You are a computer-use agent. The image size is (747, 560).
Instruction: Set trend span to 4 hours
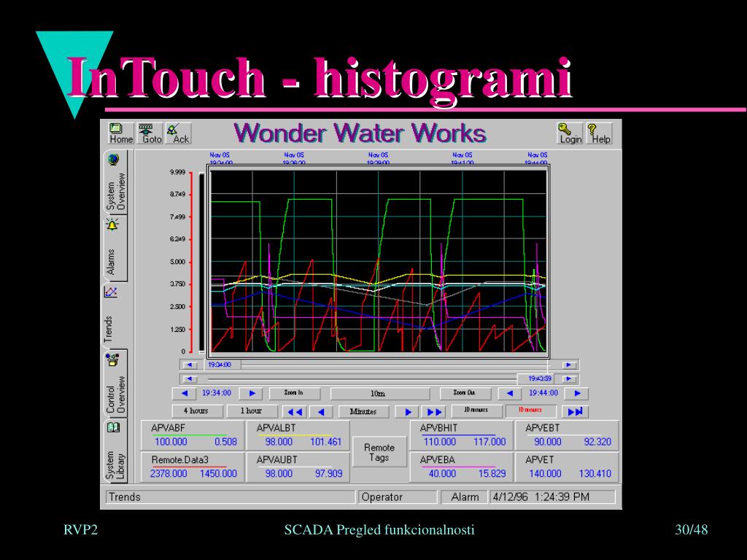pyautogui.click(x=197, y=411)
